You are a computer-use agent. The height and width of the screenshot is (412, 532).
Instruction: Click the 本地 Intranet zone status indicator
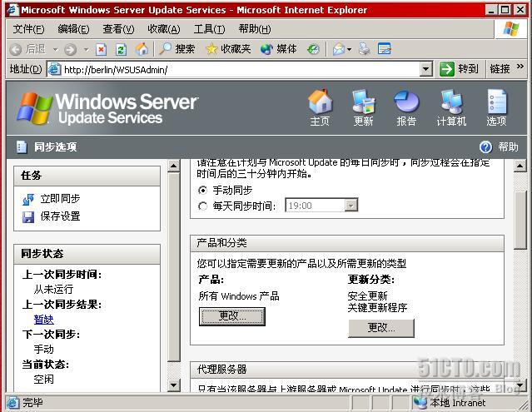(x=450, y=403)
